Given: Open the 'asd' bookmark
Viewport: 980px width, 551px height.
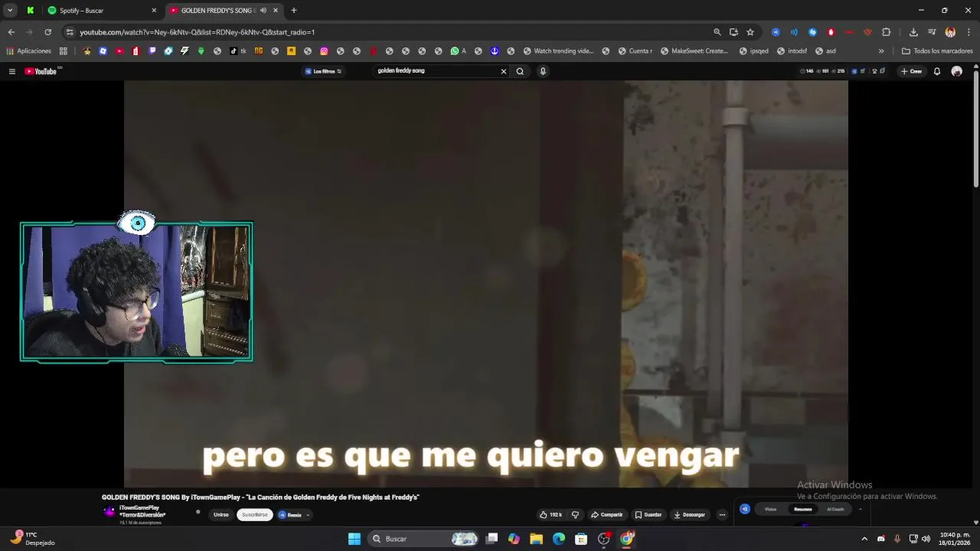Looking at the screenshot, I should pyautogui.click(x=825, y=51).
